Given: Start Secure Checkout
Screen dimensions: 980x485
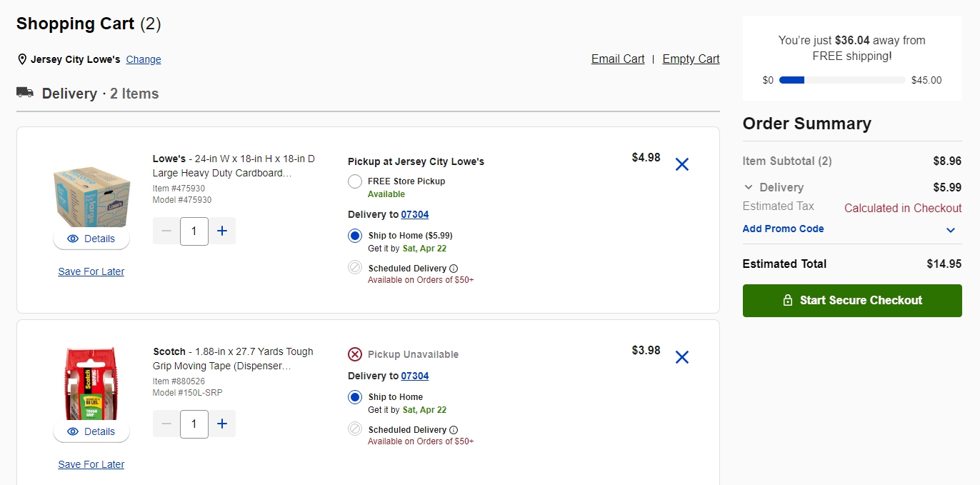Looking at the screenshot, I should (x=852, y=301).
